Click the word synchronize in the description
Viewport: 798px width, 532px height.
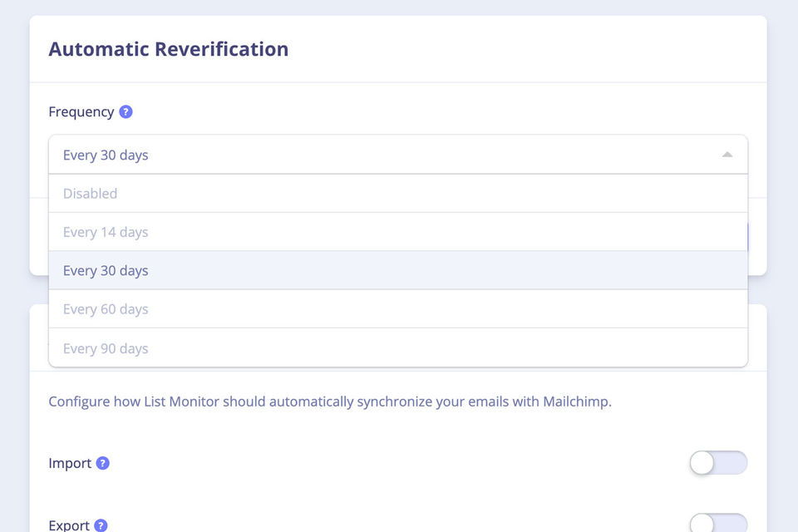[x=397, y=401]
